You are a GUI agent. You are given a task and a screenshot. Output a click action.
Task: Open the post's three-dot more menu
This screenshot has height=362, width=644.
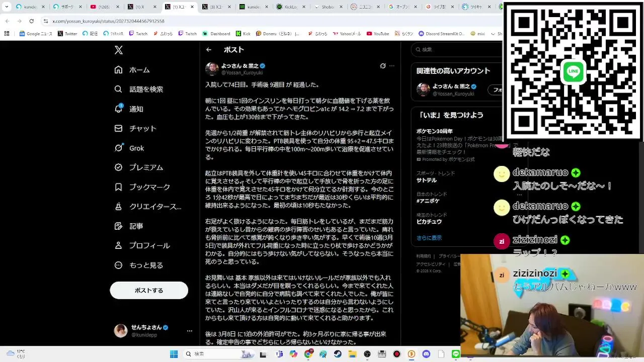click(392, 66)
